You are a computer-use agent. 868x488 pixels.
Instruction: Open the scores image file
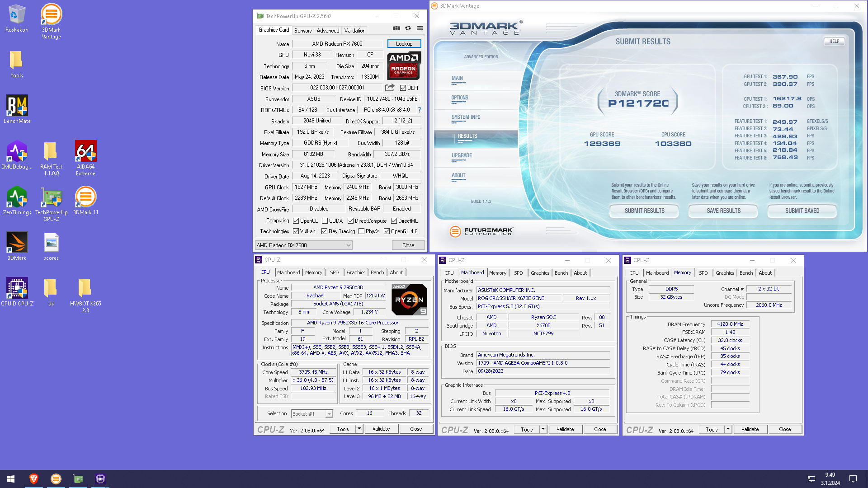pyautogui.click(x=51, y=246)
